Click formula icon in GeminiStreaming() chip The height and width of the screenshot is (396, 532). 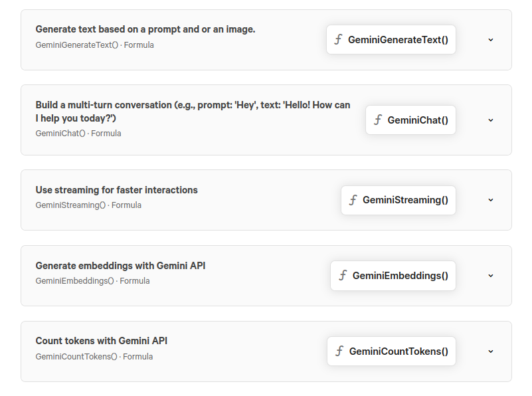tap(353, 200)
